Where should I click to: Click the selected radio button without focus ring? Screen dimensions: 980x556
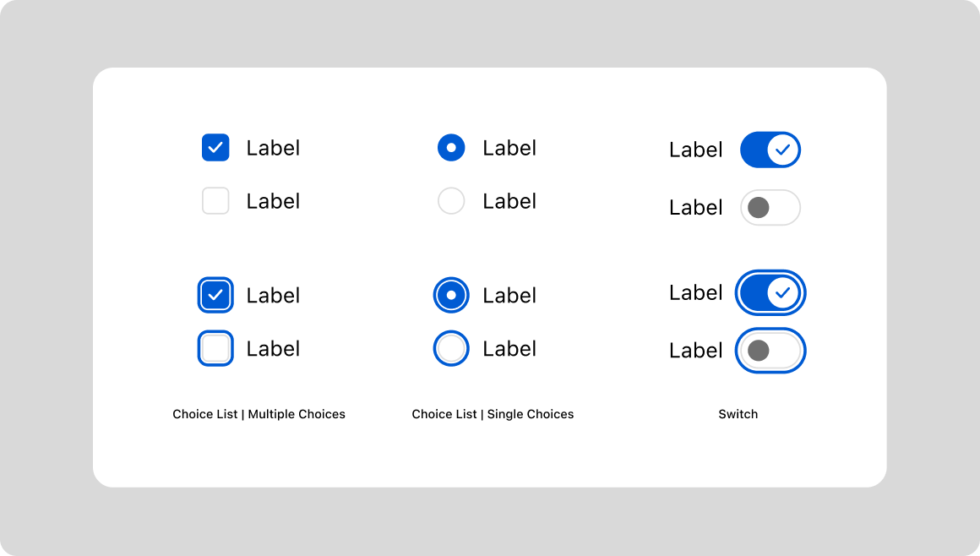pos(451,148)
